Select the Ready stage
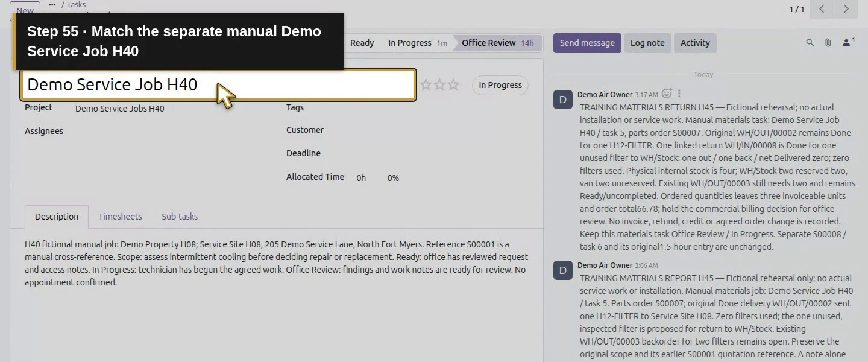The width and height of the screenshot is (868, 362). [x=362, y=43]
